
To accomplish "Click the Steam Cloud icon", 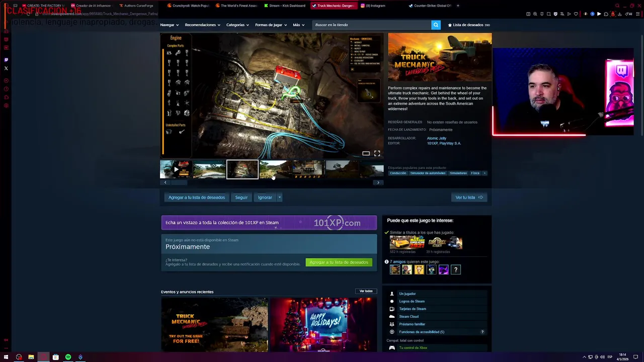I will click(x=392, y=317).
